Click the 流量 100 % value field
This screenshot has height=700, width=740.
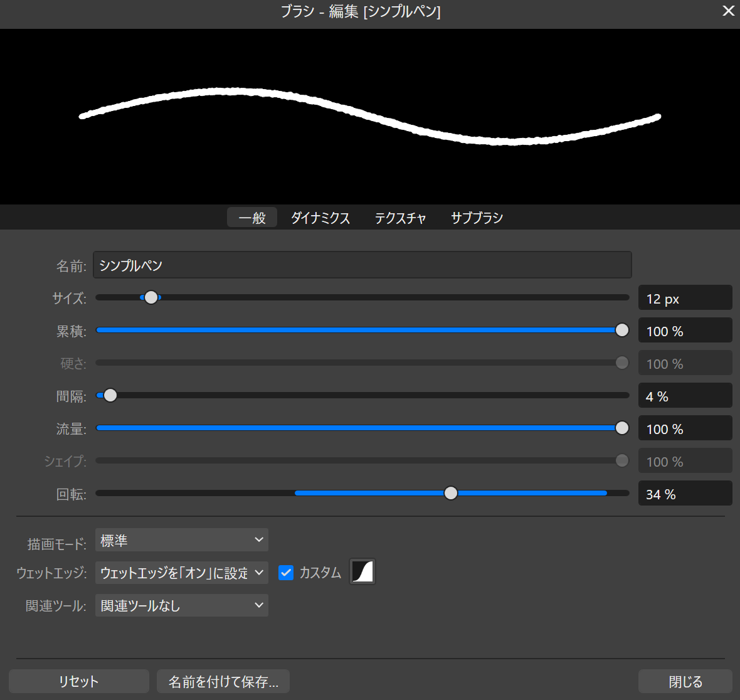685,428
